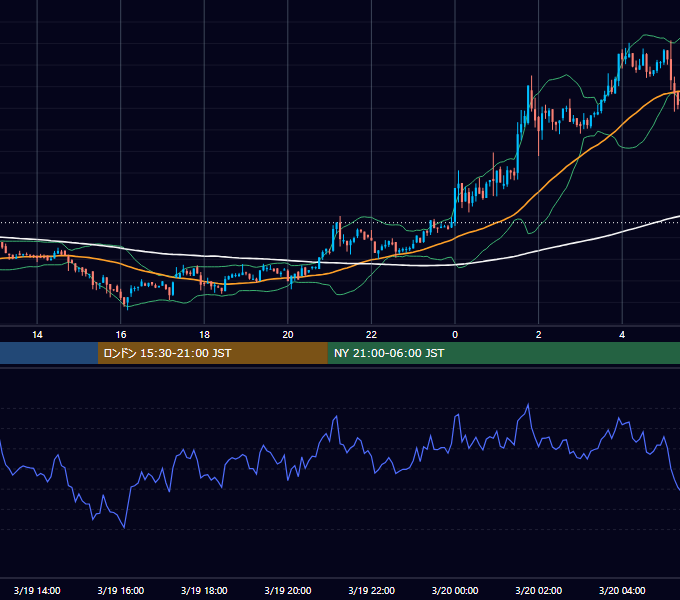Click the 3/20 02:00 time label
The width and height of the screenshot is (680, 600).
(539, 590)
